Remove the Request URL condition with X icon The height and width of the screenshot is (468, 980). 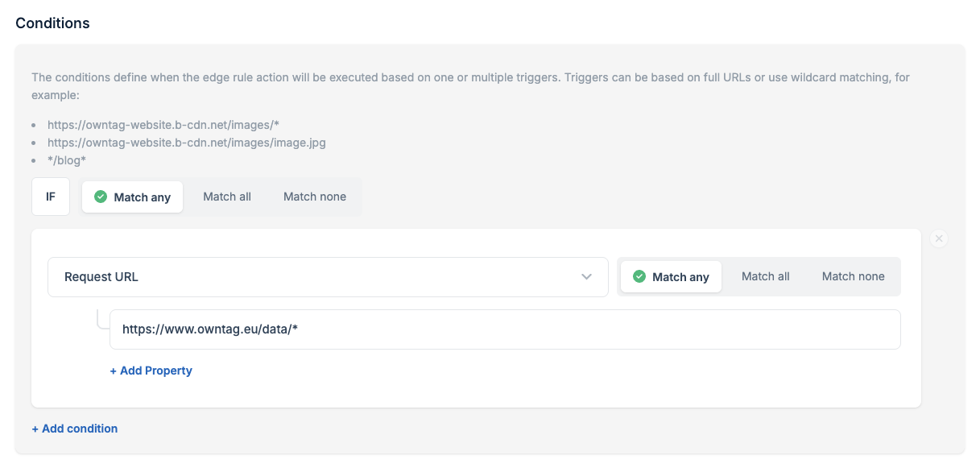[939, 238]
